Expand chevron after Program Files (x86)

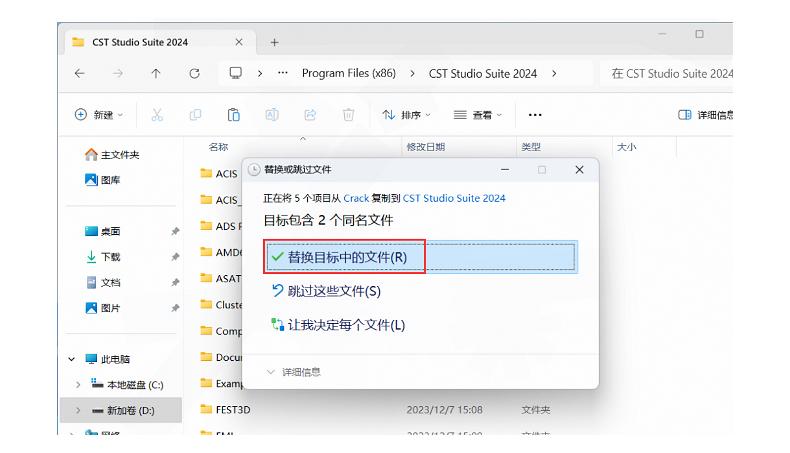click(413, 74)
